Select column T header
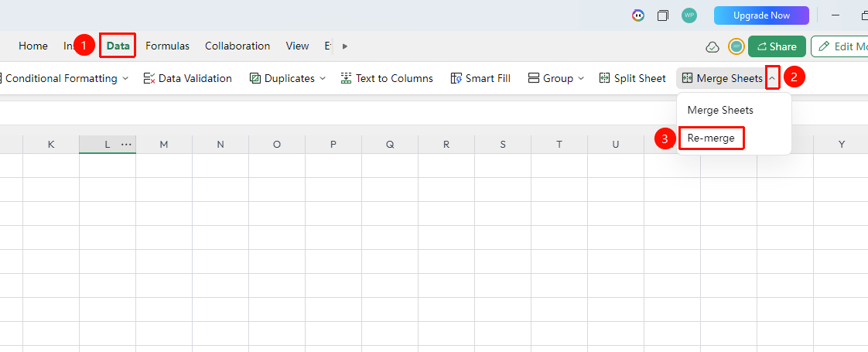 click(x=559, y=145)
